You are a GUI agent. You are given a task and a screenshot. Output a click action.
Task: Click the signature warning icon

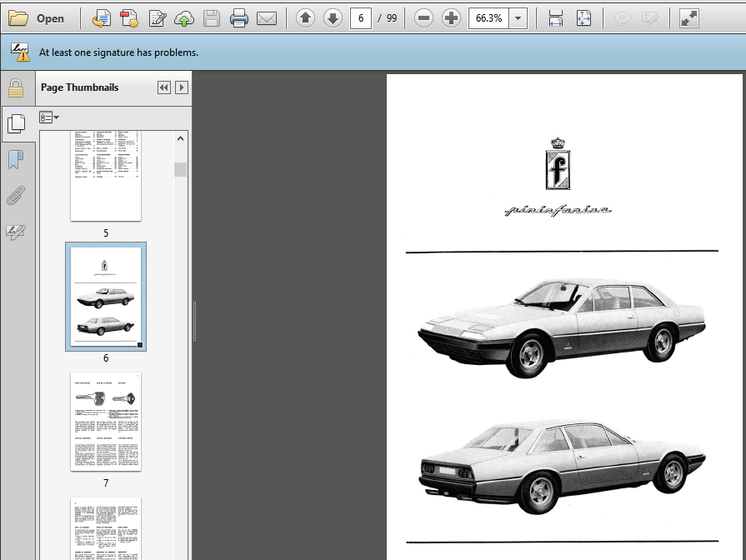point(20,52)
